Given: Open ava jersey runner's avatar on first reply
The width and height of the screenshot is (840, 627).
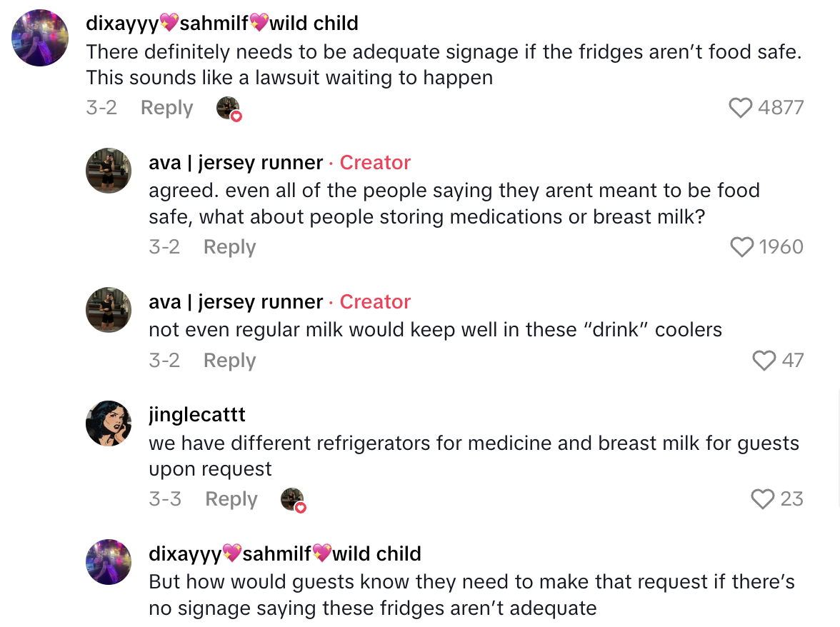Looking at the screenshot, I should [109, 171].
